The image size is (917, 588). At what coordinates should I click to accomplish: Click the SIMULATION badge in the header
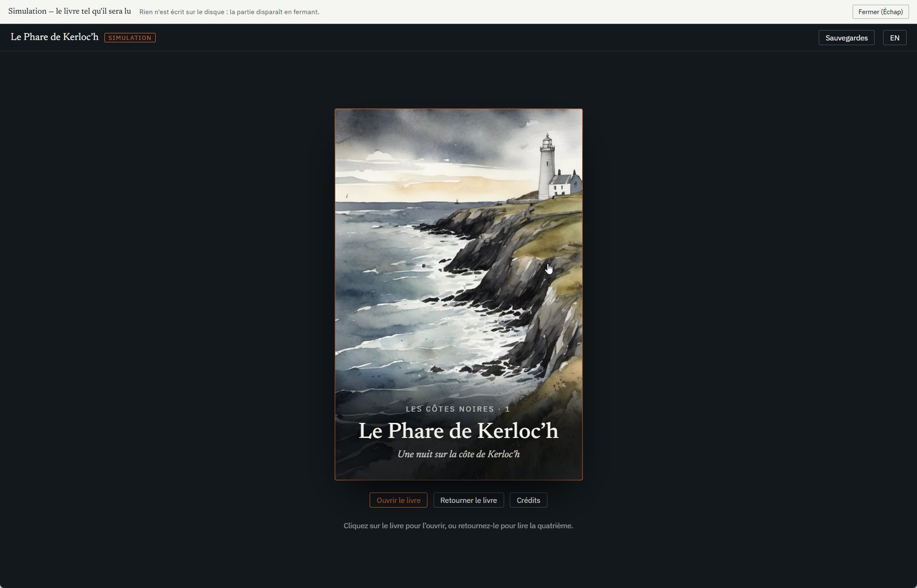(130, 38)
